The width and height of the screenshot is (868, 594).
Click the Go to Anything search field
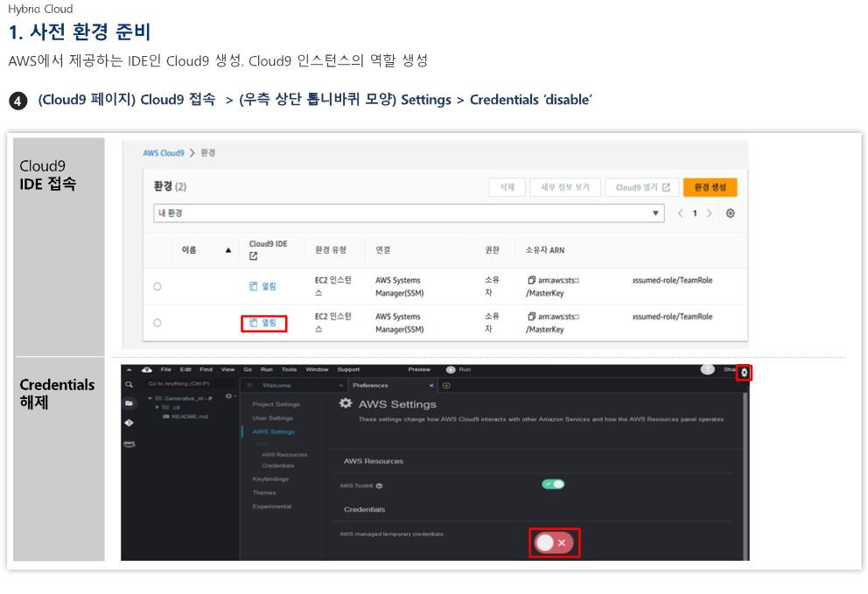pyautogui.click(x=187, y=384)
